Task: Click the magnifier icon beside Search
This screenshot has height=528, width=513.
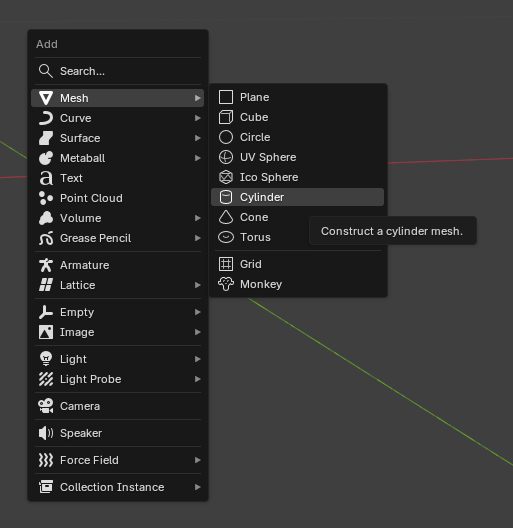Action: (46, 71)
